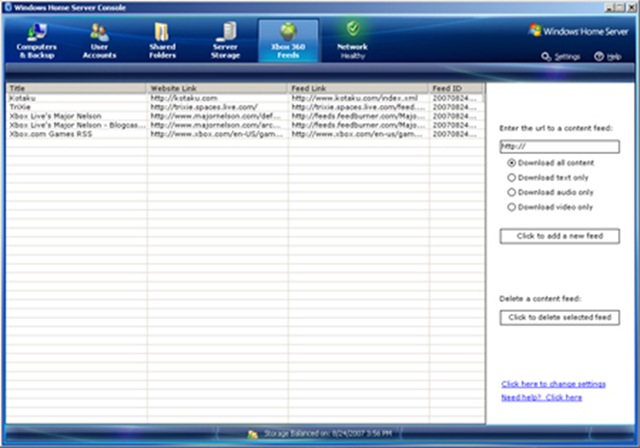Click to add a new feed
Screen dimensions: 640x448
click(560, 236)
